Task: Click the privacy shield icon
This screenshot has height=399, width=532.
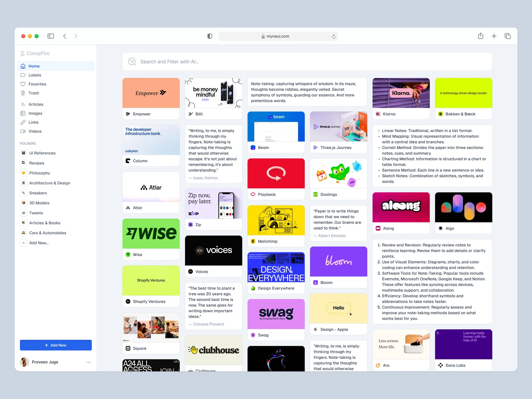Action: pyautogui.click(x=210, y=36)
